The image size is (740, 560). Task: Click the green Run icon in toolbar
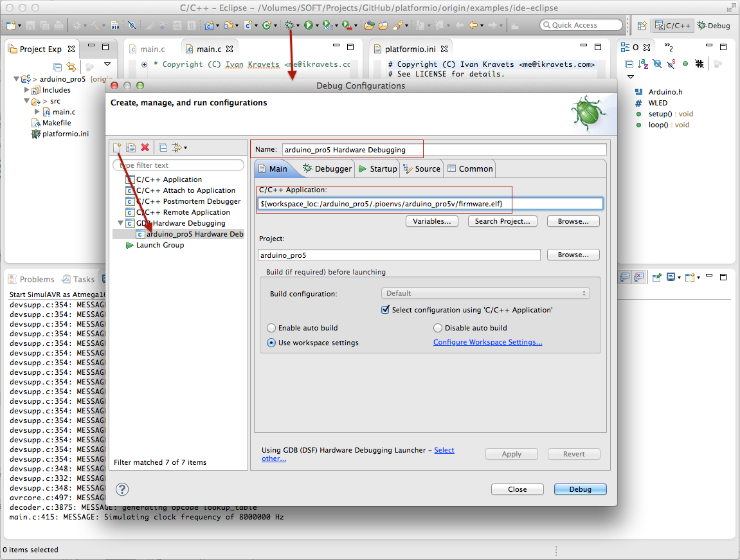click(x=309, y=25)
